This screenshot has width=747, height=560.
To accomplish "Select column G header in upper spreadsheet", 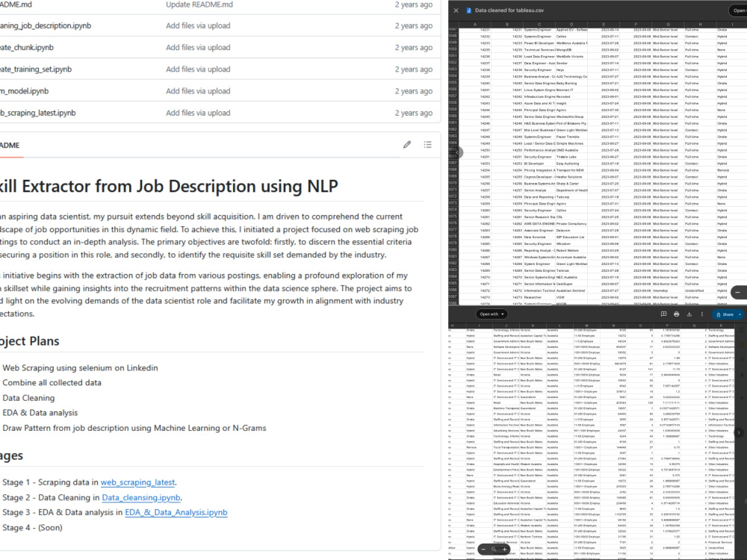I will point(668,25).
